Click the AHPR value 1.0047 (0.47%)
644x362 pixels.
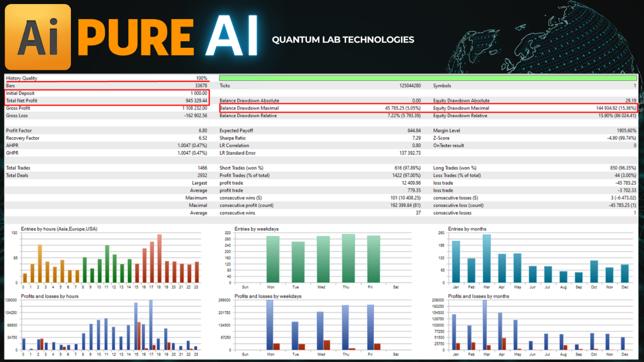(x=192, y=146)
